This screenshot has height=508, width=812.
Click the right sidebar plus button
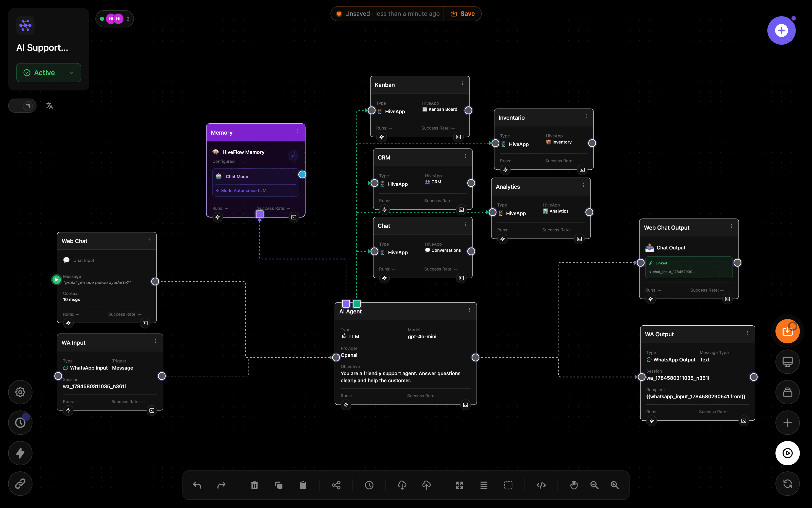[x=787, y=423]
